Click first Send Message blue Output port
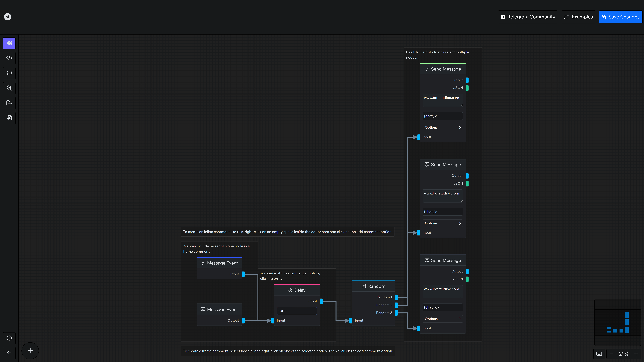Viewport: 644px width, 362px height. (x=467, y=80)
